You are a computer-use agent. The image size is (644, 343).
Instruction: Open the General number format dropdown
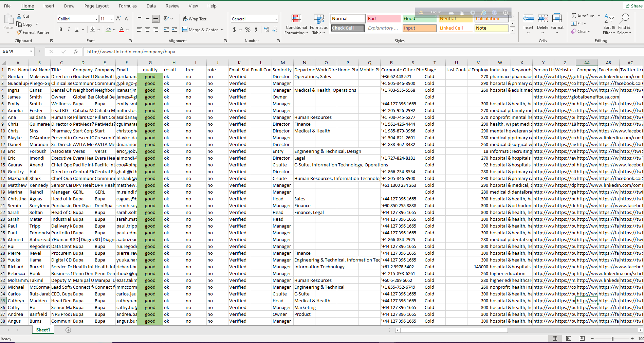(276, 19)
